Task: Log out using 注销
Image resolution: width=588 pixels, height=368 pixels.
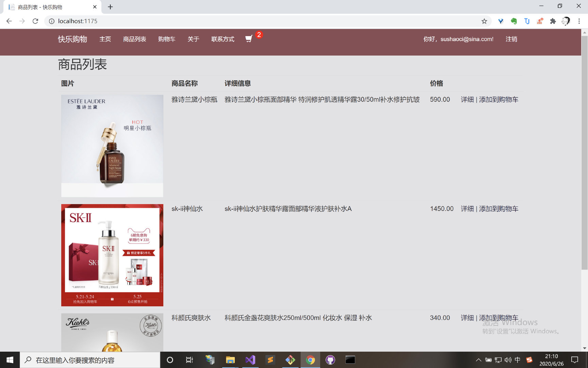Action: 511,39
